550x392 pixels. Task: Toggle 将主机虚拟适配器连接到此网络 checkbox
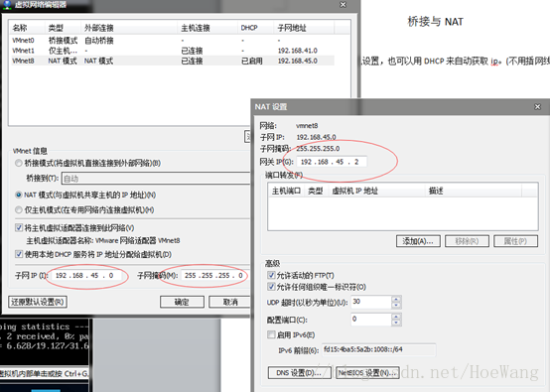[x=19, y=228]
